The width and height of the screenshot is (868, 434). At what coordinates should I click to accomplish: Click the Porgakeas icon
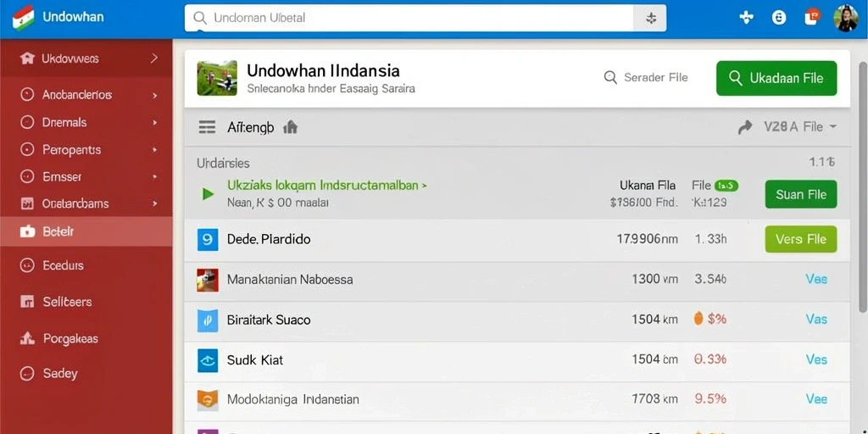[x=27, y=338]
